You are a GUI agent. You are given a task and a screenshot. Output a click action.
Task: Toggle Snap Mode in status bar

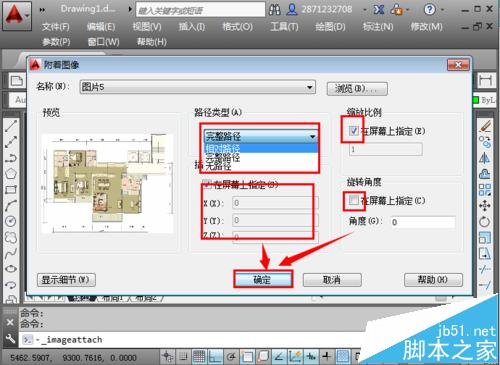click(183, 357)
